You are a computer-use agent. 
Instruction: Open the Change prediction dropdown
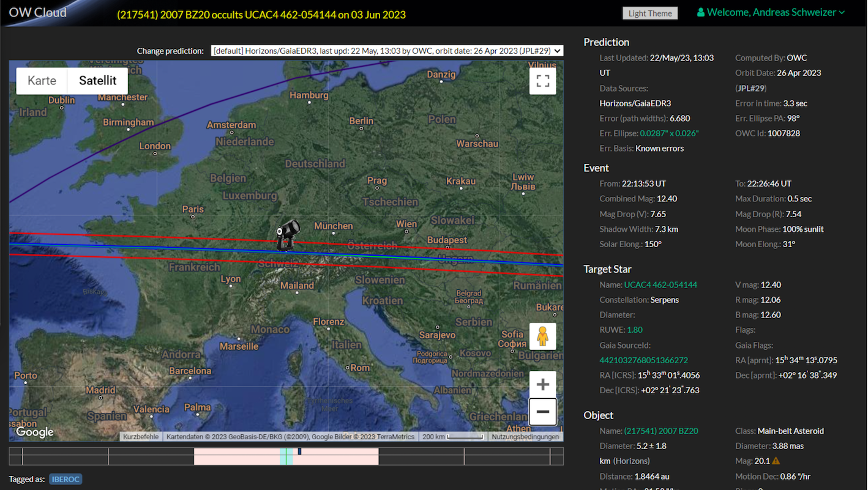(387, 51)
